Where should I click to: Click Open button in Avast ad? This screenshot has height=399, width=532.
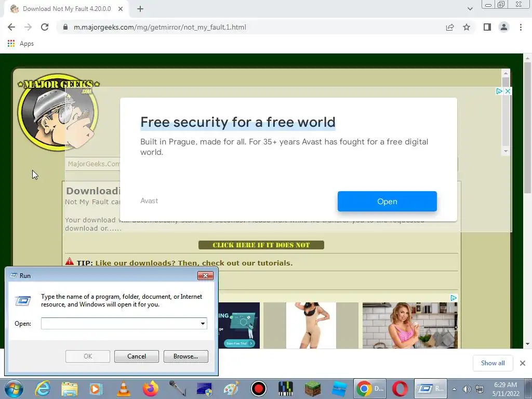(x=387, y=201)
